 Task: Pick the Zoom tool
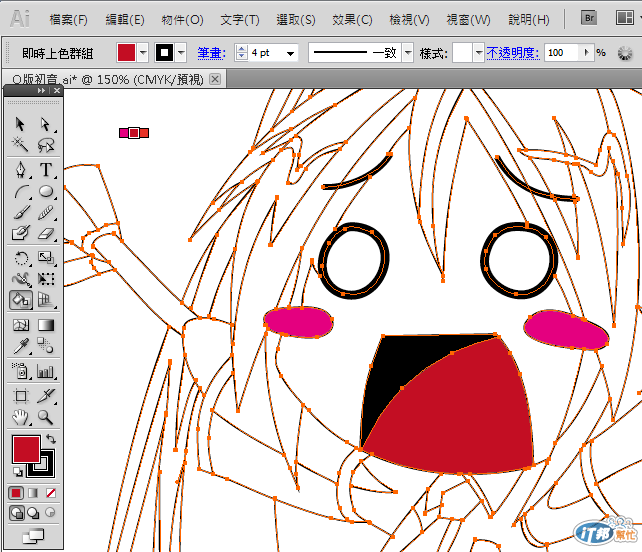click(45, 417)
